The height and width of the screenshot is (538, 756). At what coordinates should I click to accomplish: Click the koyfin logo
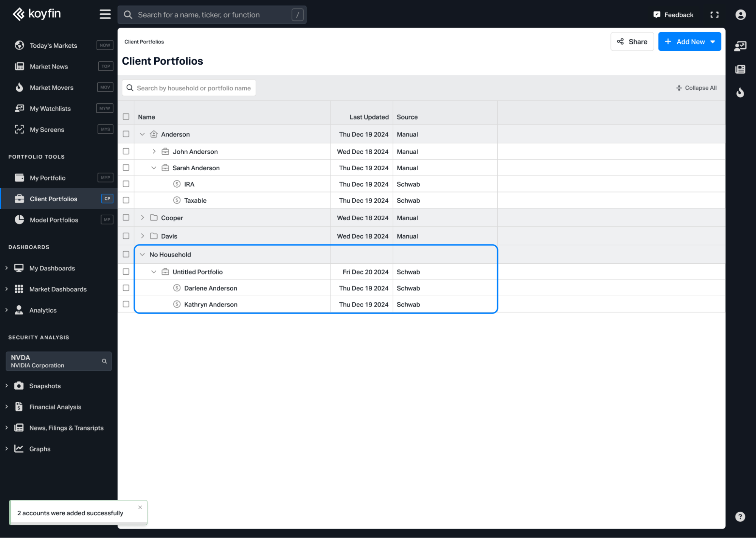[37, 14]
